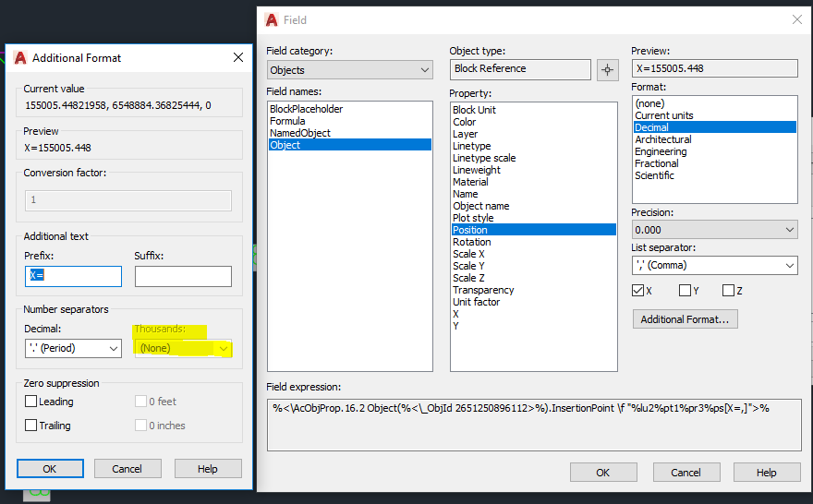The width and height of the screenshot is (813, 504).
Task: Select Decimal format option
Action: point(715,126)
